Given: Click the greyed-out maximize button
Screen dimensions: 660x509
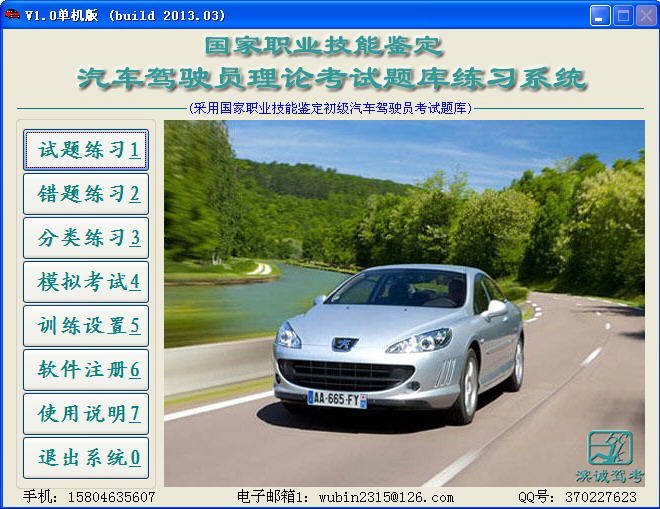Looking at the screenshot, I should click(x=622, y=16).
